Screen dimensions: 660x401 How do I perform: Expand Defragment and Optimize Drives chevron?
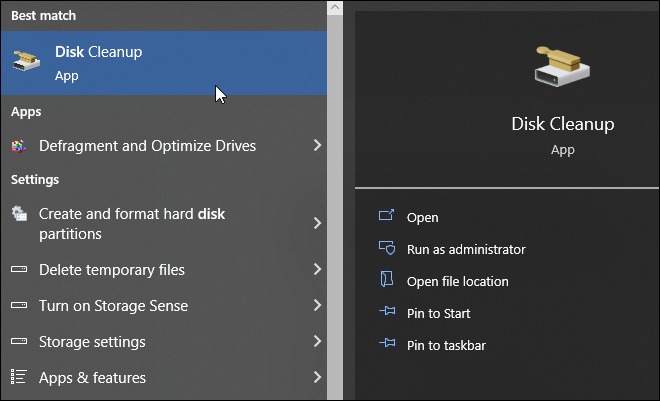(x=317, y=146)
